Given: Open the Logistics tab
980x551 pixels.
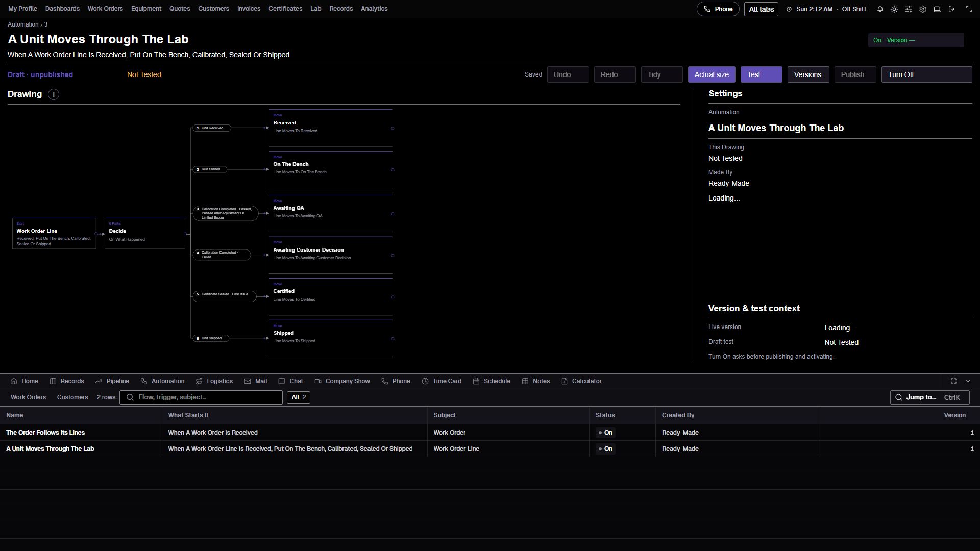Looking at the screenshot, I should [214, 381].
